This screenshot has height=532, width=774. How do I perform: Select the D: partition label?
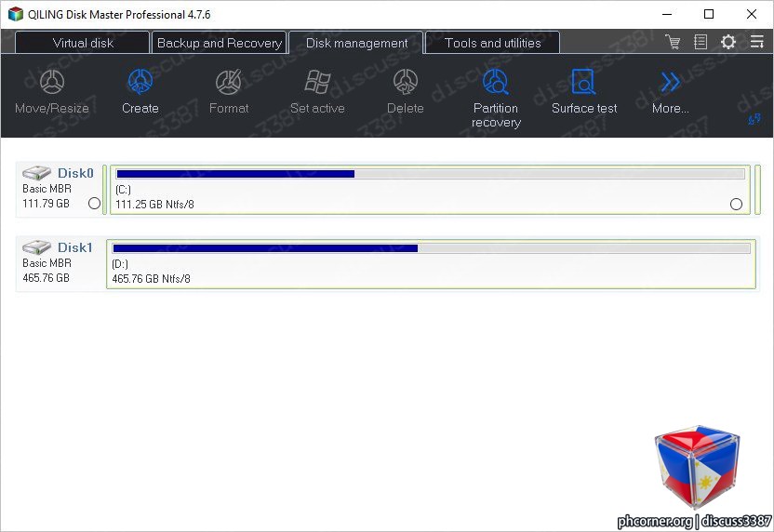point(119,264)
